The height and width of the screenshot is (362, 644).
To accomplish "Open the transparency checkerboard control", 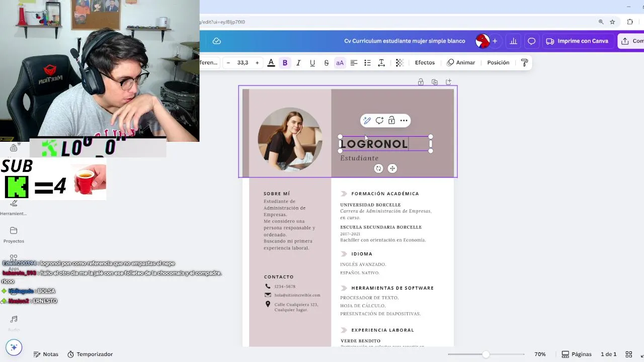I will pos(399,63).
